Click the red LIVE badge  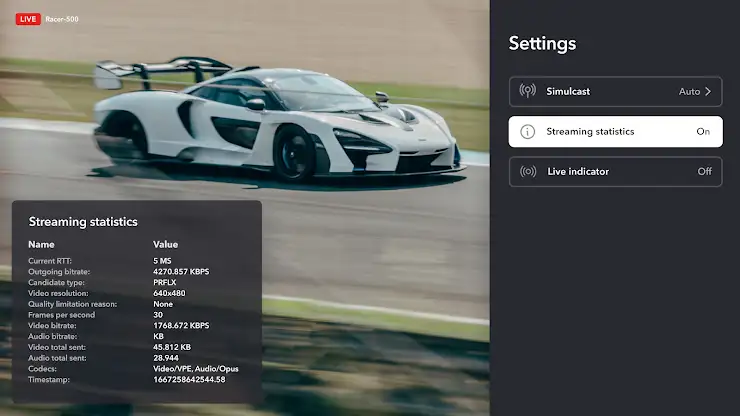click(x=28, y=19)
